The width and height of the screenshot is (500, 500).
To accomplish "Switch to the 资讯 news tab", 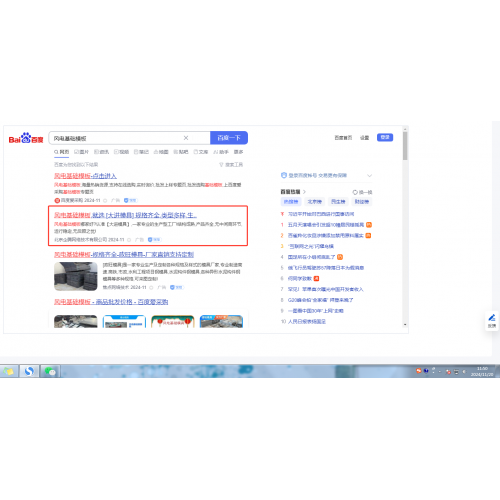I will pyautogui.click(x=101, y=152).
